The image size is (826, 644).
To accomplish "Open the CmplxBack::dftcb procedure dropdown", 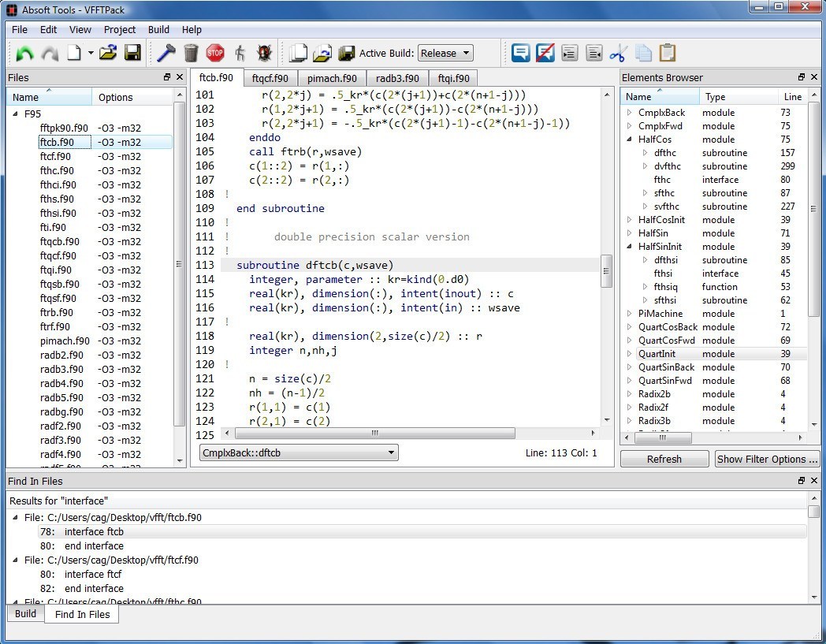I will coord(299,452).
